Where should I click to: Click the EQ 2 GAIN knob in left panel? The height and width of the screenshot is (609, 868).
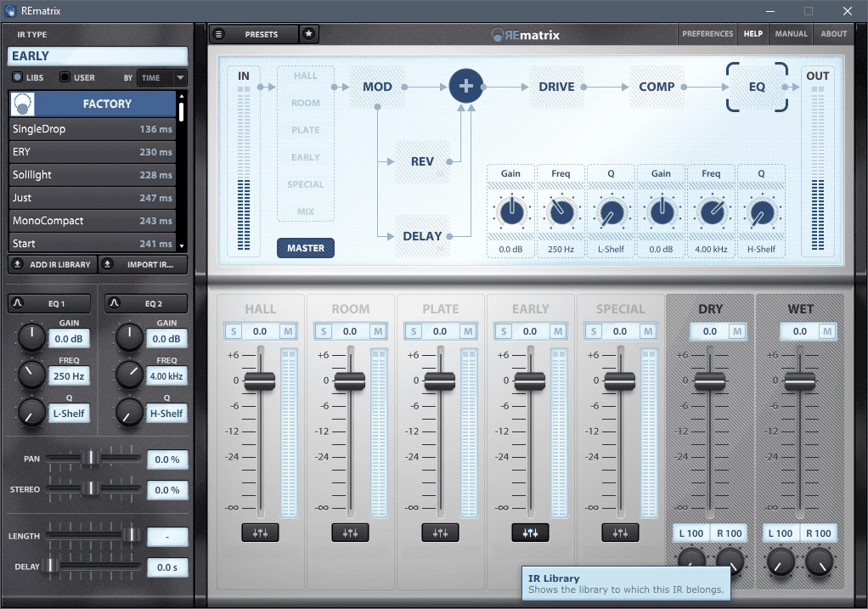[x=129, y=337]
